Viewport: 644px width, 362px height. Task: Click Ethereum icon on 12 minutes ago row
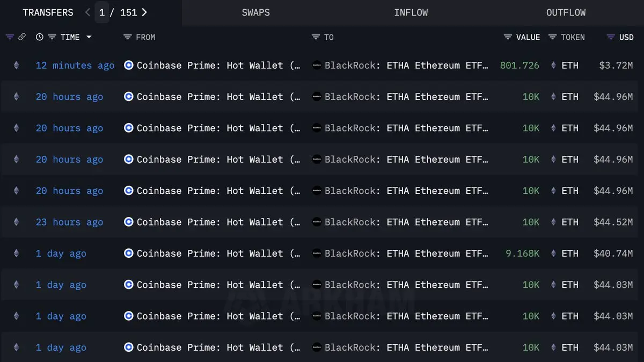pos(16,66)
